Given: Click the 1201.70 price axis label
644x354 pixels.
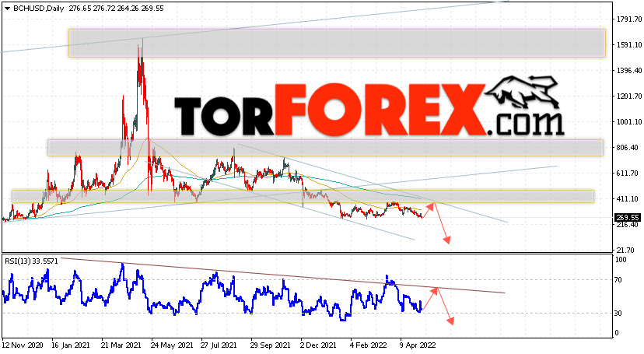Looking at the screenshot, I should 628,96.
